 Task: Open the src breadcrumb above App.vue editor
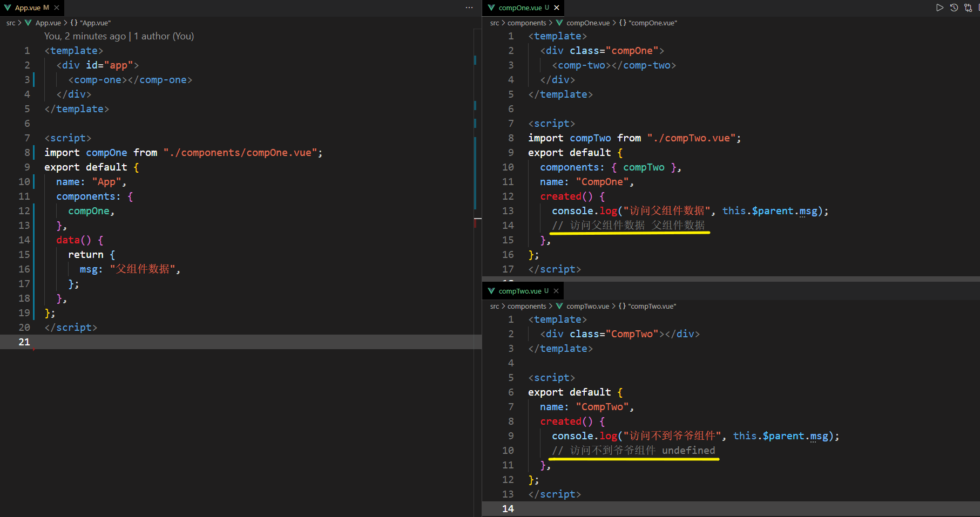[x=11, y=23]
